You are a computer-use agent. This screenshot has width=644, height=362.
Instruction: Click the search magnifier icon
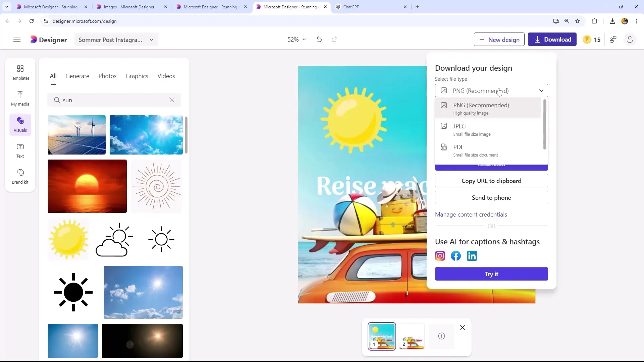(57, 100)
